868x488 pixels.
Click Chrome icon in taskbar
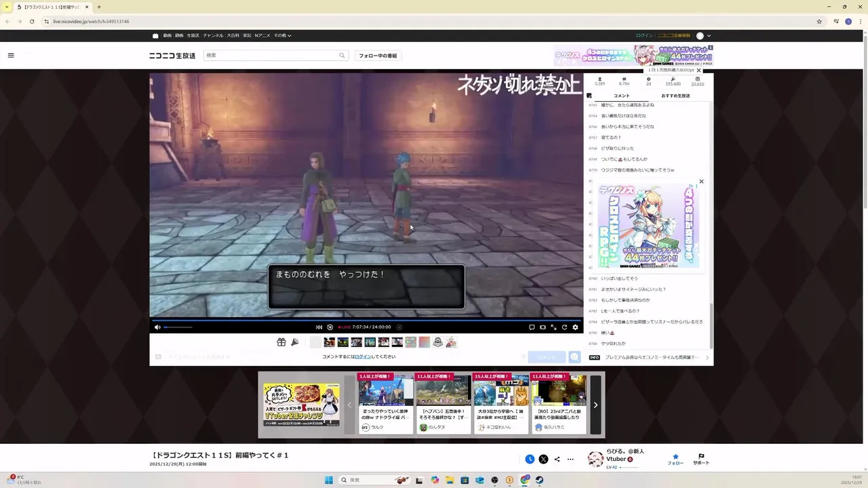(x=525, y=480)
